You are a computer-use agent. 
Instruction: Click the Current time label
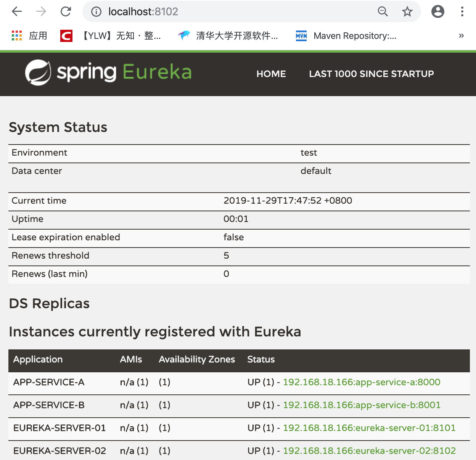pos(39,201)
